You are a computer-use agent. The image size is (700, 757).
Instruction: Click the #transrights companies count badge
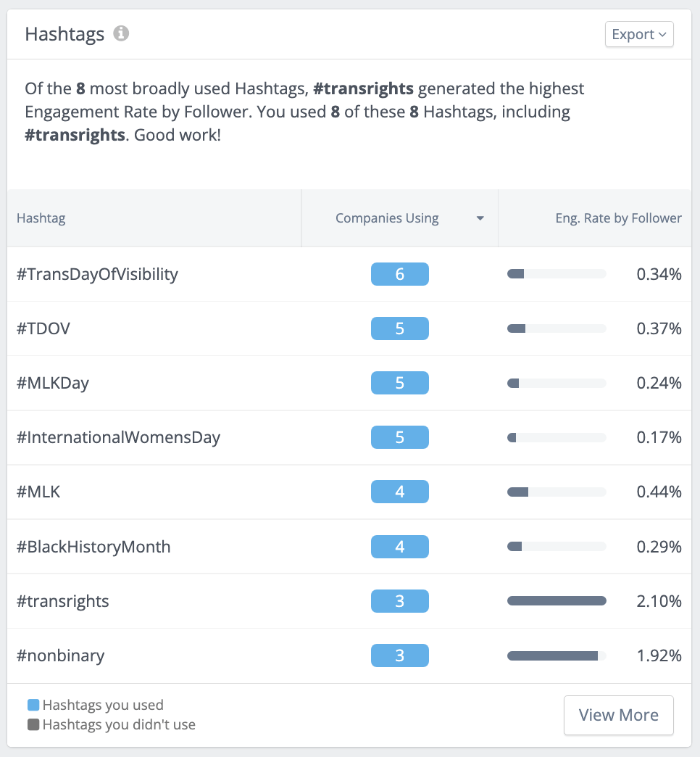tap(399, 601)
